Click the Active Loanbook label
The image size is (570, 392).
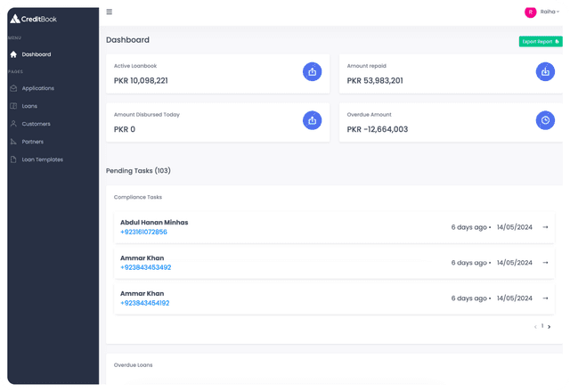pos(135,66)
